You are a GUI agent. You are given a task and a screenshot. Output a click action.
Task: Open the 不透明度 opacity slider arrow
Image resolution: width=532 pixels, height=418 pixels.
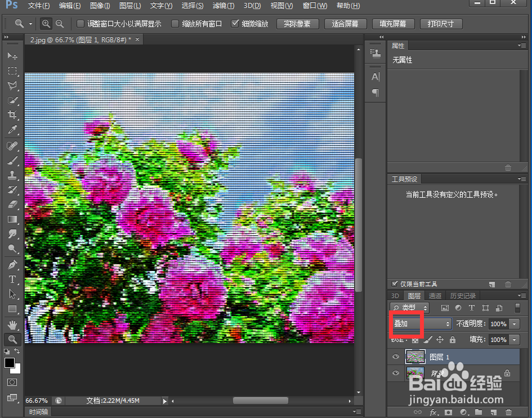tap(515, 324)
